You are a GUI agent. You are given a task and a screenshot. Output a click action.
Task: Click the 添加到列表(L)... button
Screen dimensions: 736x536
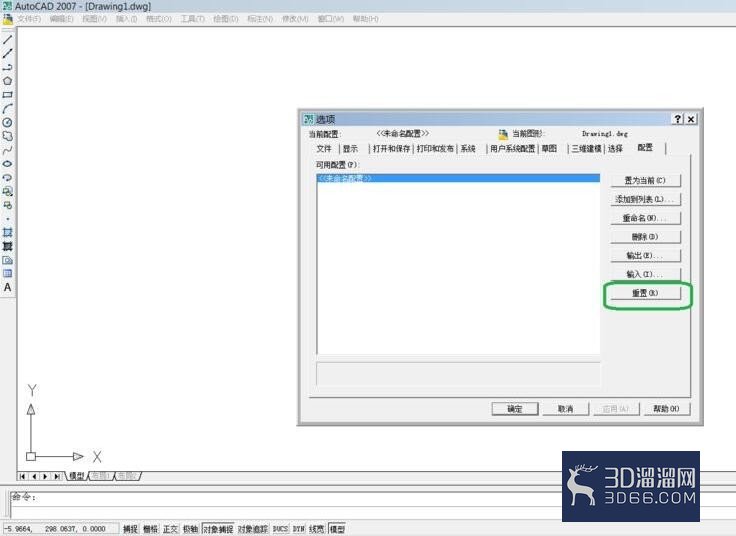pyautogui.click(x=645, y=199)
